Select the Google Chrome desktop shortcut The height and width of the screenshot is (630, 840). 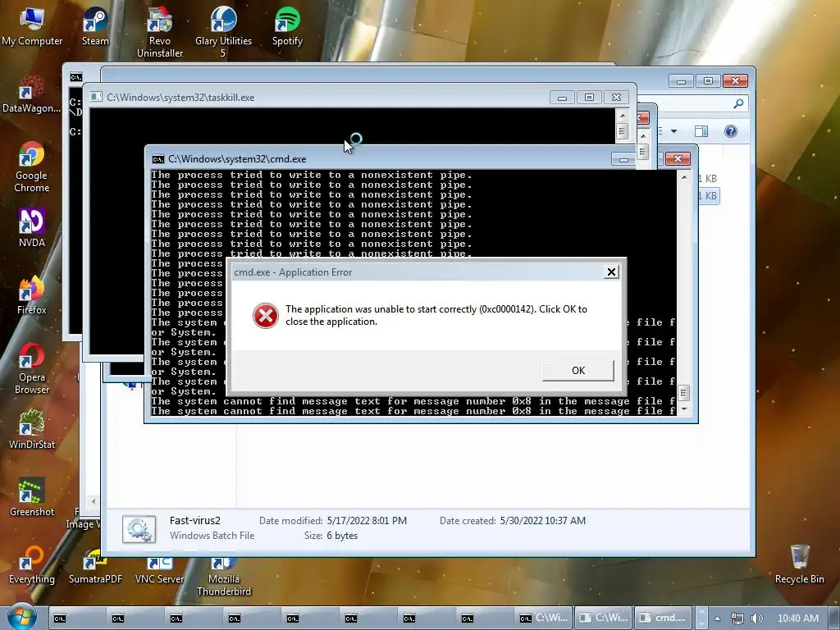click(32, 167)
